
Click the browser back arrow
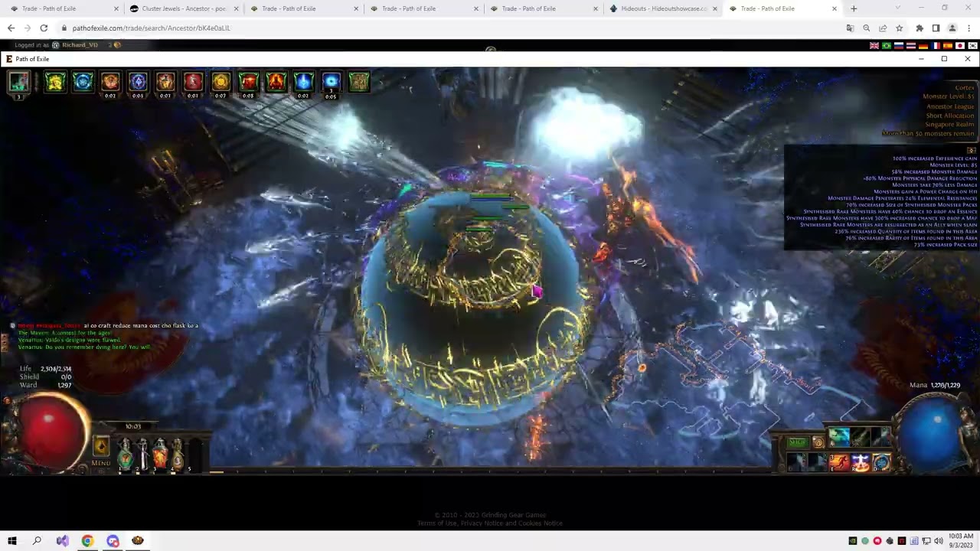pyautogui.click(x=11, y=28)
